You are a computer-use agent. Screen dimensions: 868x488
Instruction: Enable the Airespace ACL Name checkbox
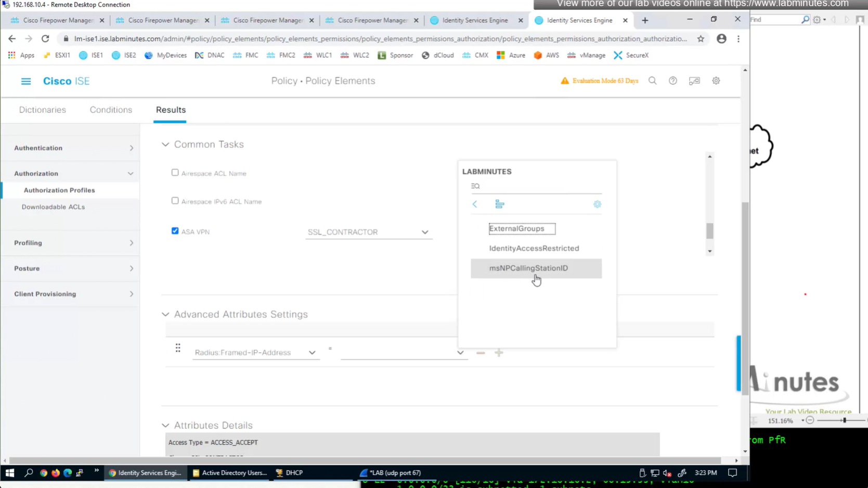tap(175, 173)
